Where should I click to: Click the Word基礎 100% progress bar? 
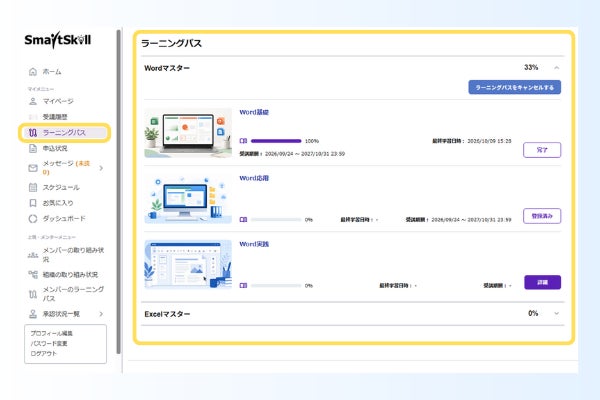276,141
